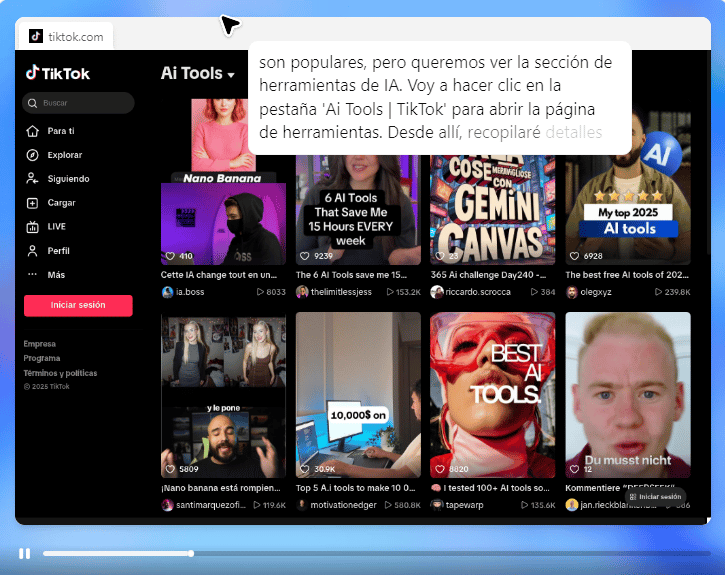Click the heart icon showing 12 likes
Screen dimensions: 725x575
574,469
